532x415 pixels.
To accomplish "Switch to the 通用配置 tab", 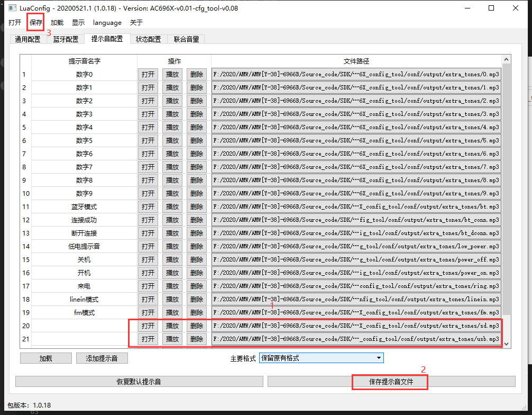I will pos(27,39).
